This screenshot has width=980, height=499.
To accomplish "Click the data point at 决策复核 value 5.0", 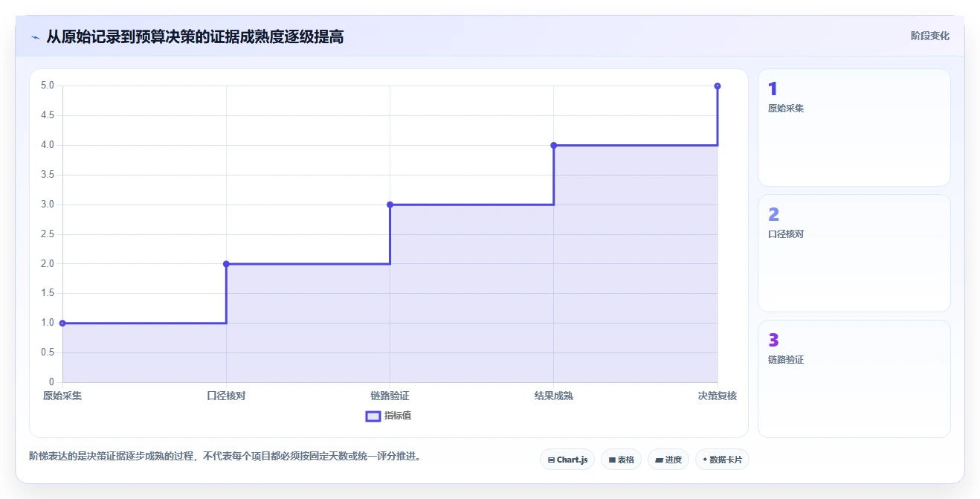I will (718, 86).
